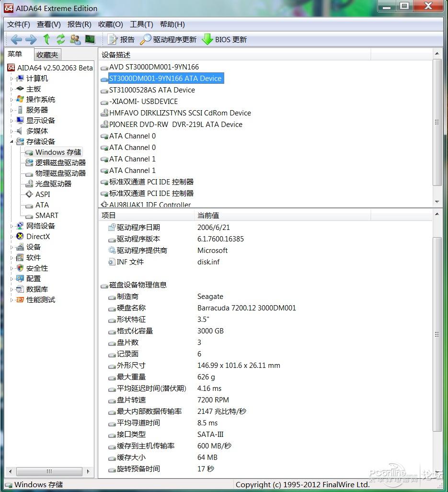This screenshot has width=448, height=492.
Task: Click the 存储设备 storage icon
Action: pyautogui.click(x=20, y=141)
